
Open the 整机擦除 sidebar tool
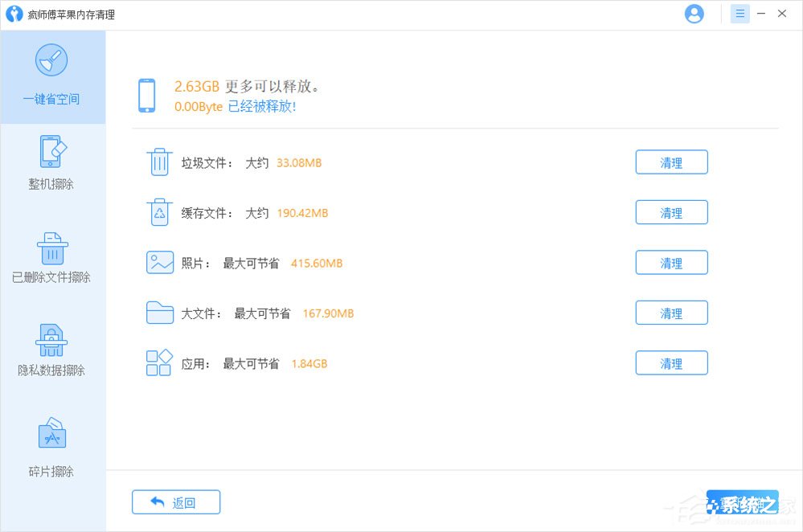click(53, 163)
